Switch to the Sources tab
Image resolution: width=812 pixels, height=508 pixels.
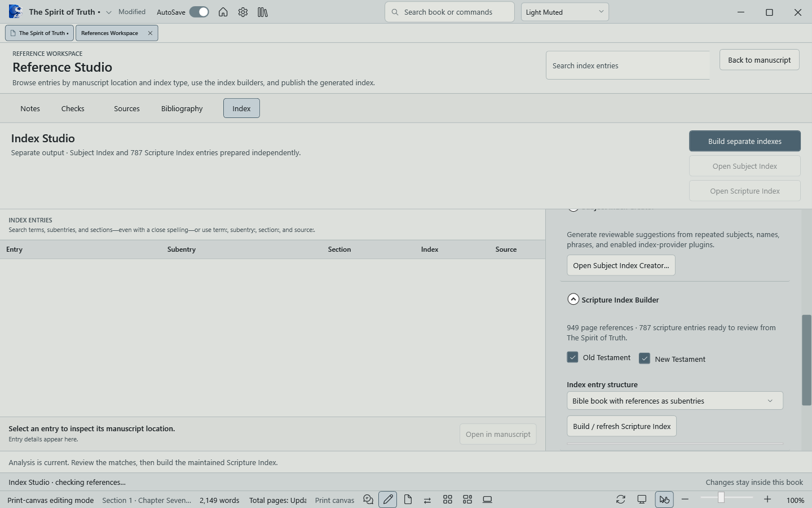(x=127, y=108)
